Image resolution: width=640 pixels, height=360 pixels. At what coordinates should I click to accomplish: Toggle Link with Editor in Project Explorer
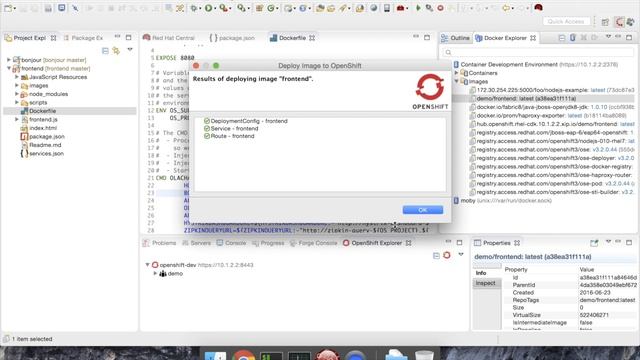[116, 51]
